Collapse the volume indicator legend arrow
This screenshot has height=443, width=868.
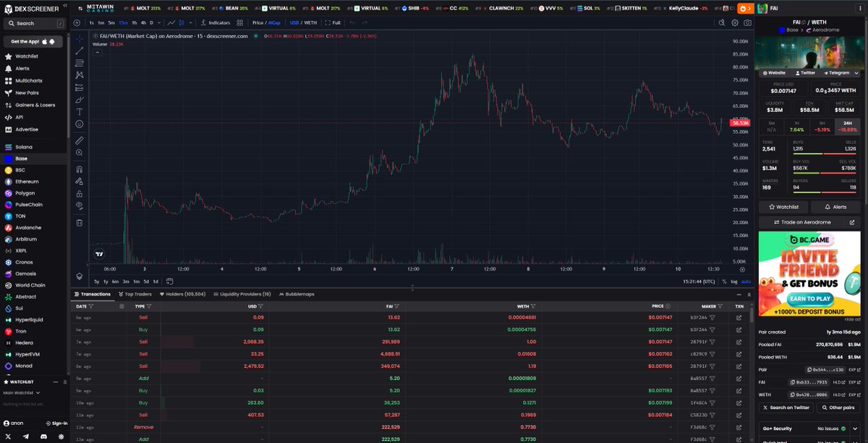pos(96,51)
